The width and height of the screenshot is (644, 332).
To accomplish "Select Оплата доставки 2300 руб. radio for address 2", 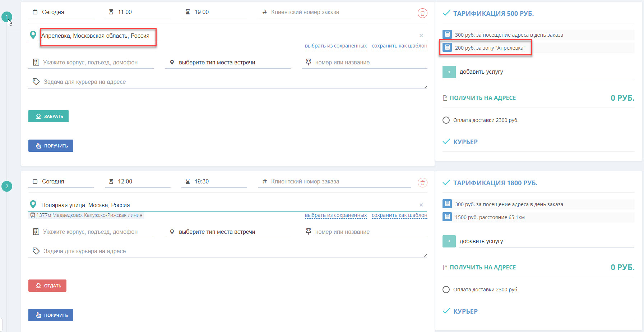I will pyautogui.click(x=446, y=290).
